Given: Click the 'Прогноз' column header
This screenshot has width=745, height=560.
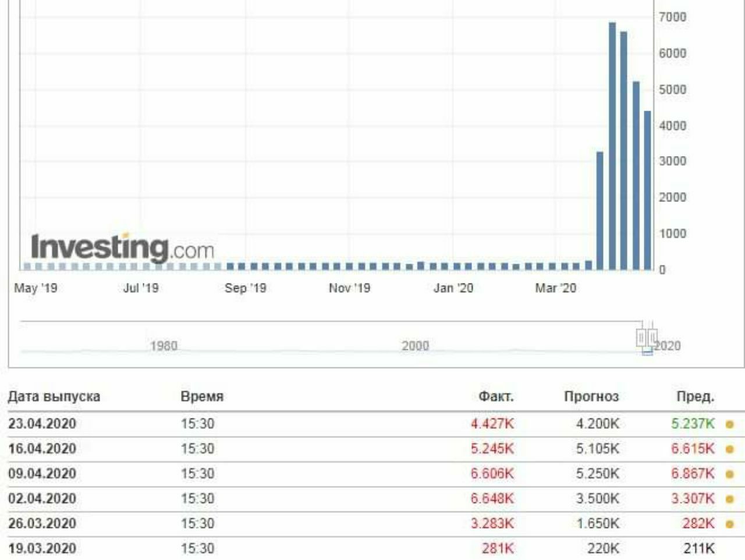Looking at the screenshot, I should tap(591, 397).
